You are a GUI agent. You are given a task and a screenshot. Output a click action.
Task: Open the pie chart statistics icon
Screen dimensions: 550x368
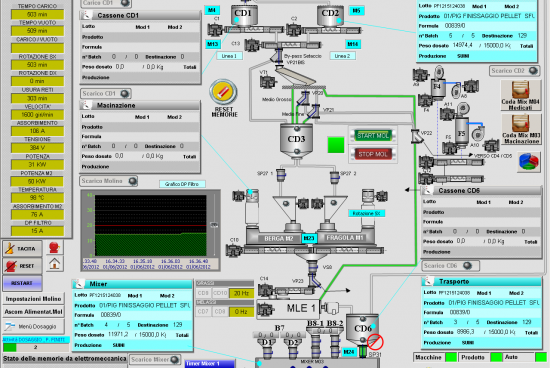point(529,162)
